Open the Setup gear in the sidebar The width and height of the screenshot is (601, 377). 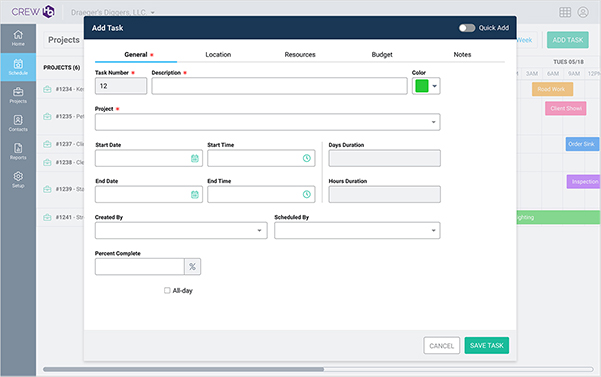[18, 180]
